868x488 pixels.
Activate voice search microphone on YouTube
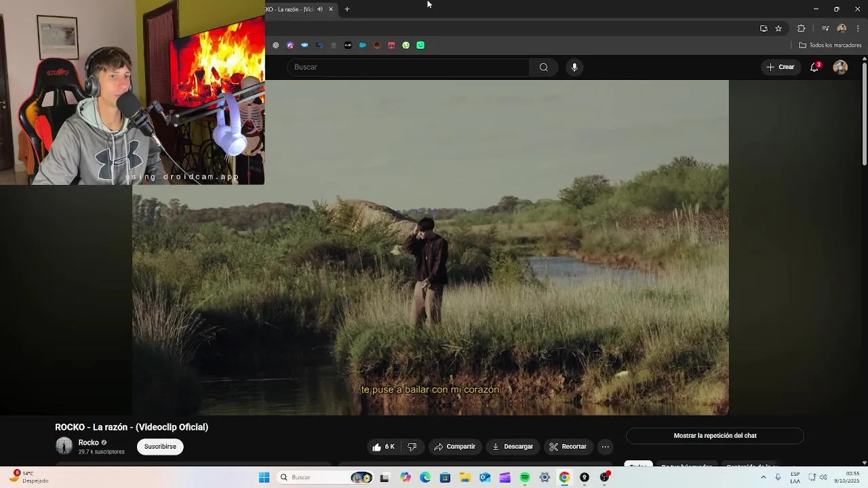[x=574, y=67]
